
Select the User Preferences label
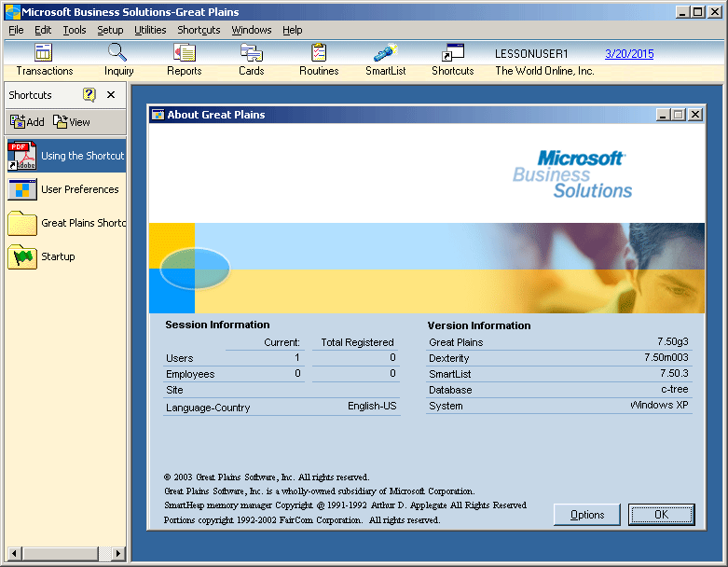(x=80, y=189)
